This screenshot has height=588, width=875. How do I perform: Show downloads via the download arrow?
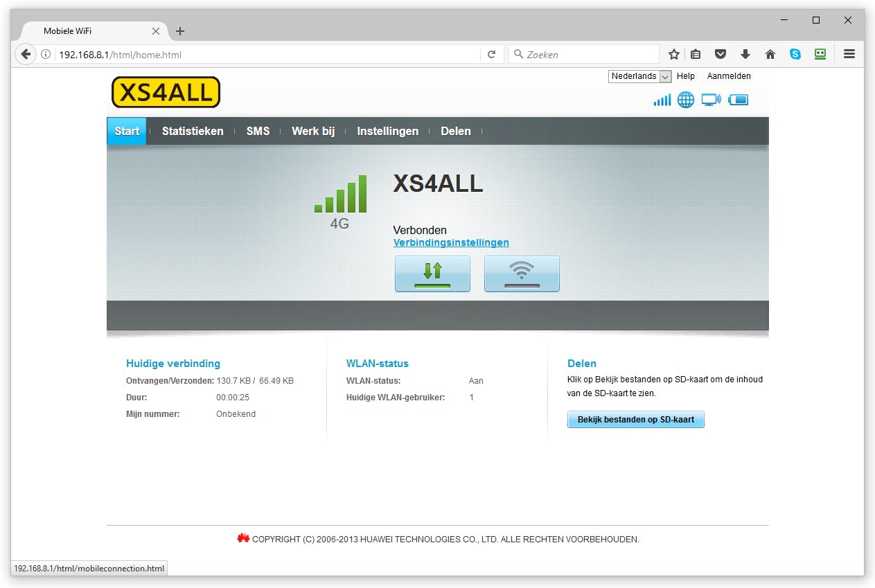pos(745,53)
